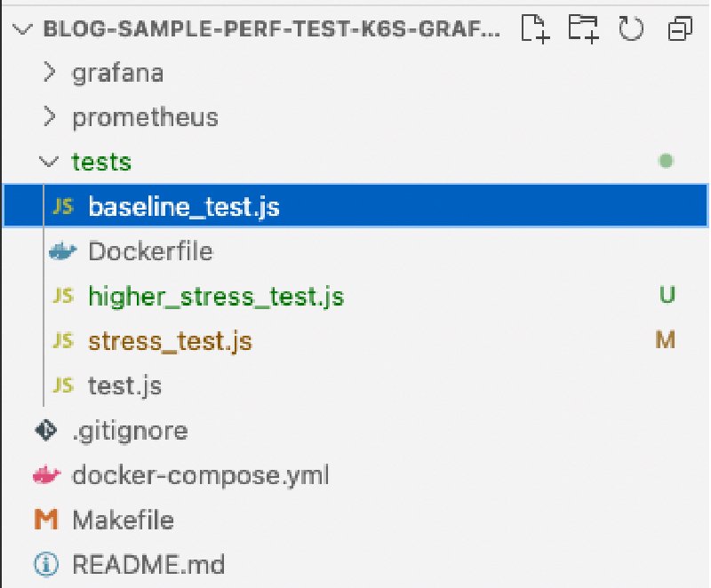Click the orange M icon of Makefile
This screenshot has width=711, height=588.
pos(46,520)
